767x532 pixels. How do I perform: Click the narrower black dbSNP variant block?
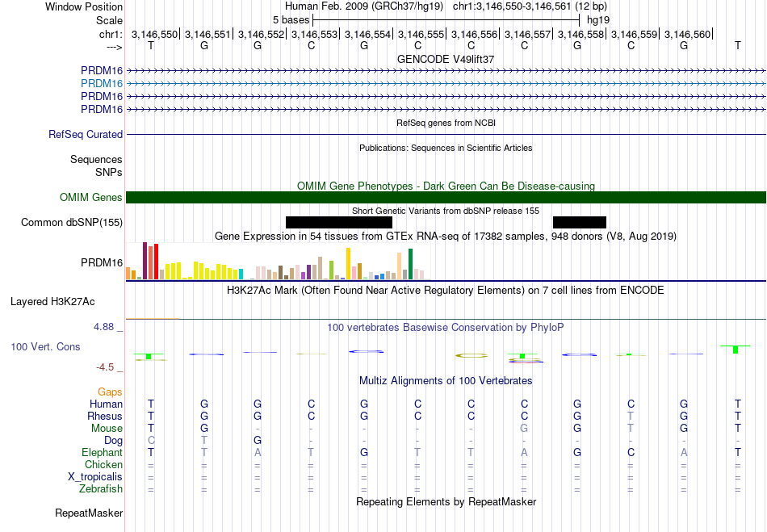pyautogui.click(x=580, y=223)
